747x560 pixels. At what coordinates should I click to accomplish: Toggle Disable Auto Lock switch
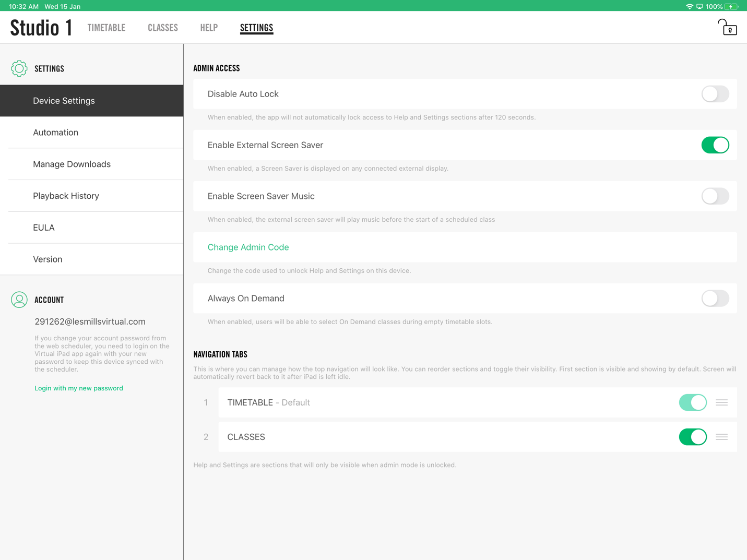point(715,94)
